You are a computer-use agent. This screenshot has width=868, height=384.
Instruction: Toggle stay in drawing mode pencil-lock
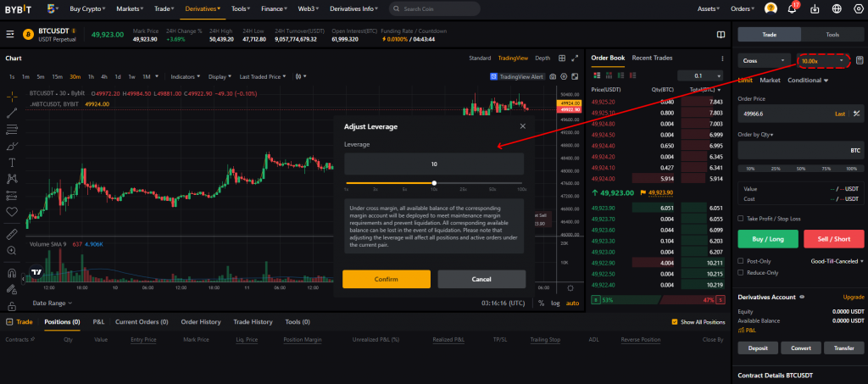[x=12, y=289]
